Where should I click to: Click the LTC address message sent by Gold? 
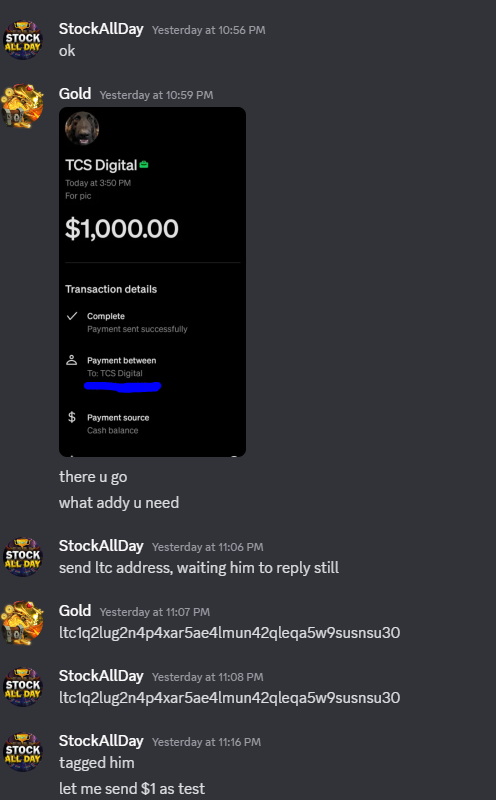click(230, 633)
